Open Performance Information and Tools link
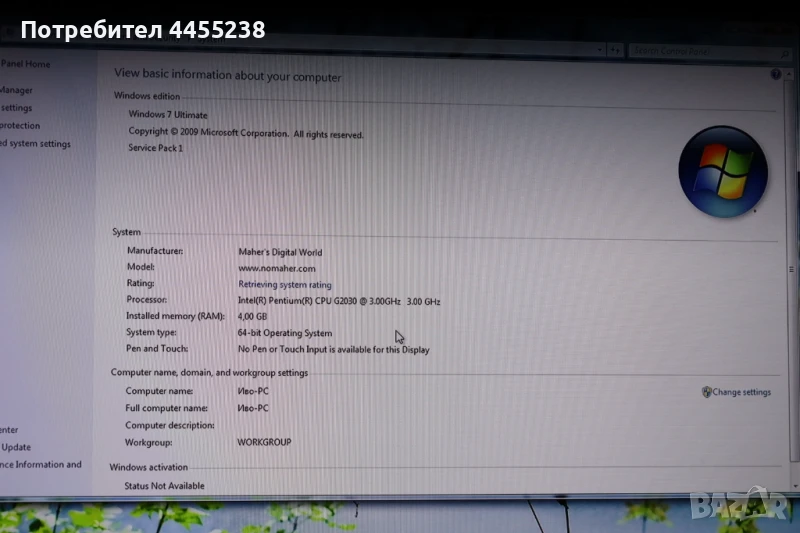Screen dimensions: 800x533 [41, 465]
